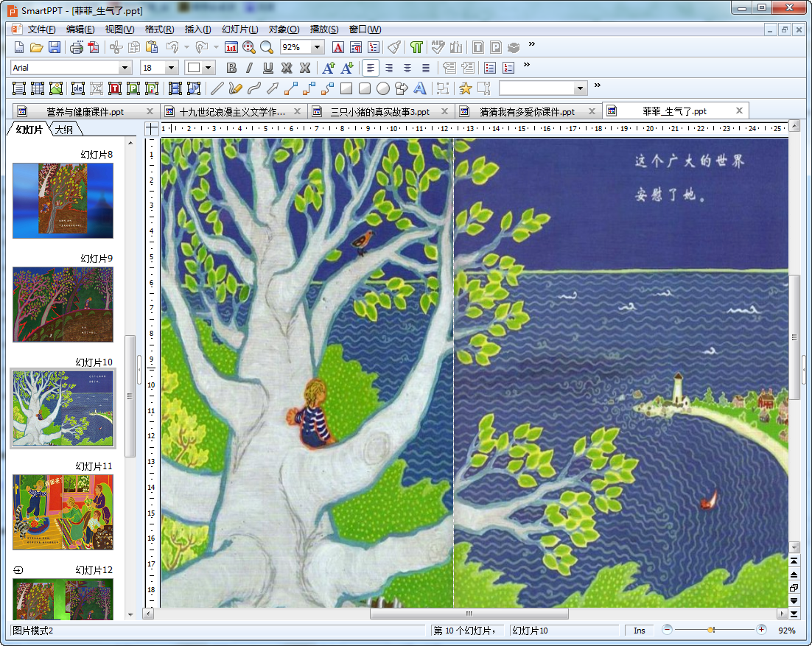This screenshot has width=812, height=646.
Task: Toggle numbered list
Action: (x=508, y=68)
